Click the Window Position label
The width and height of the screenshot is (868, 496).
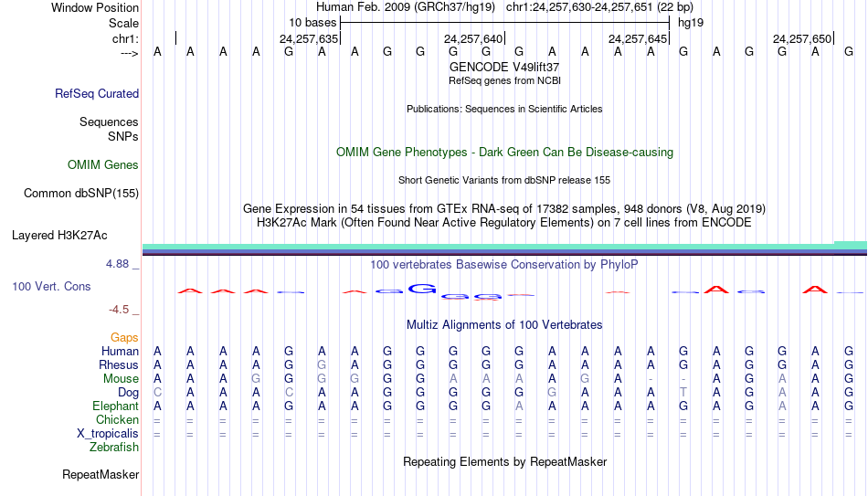pos(95,7)
